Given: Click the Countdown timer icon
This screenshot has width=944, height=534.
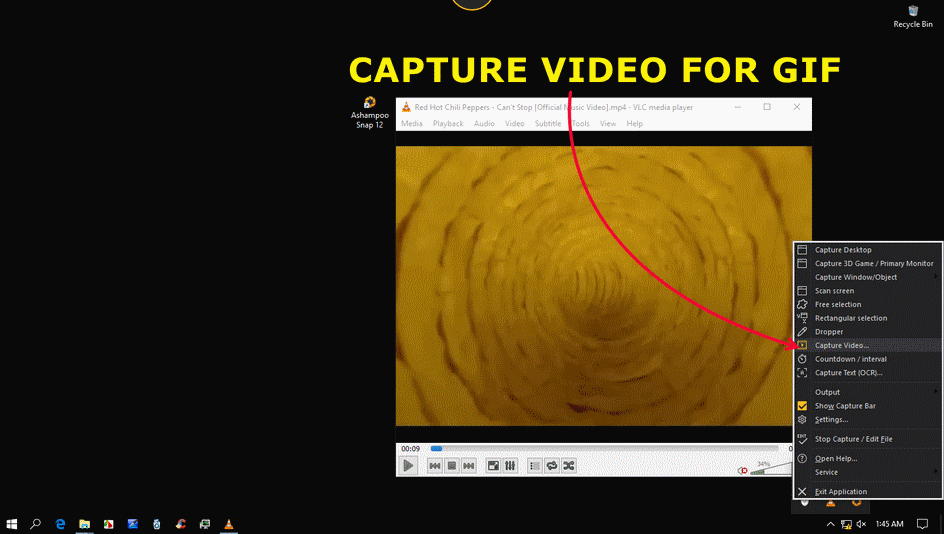Looking at the screenshot, I should [802, 359].
